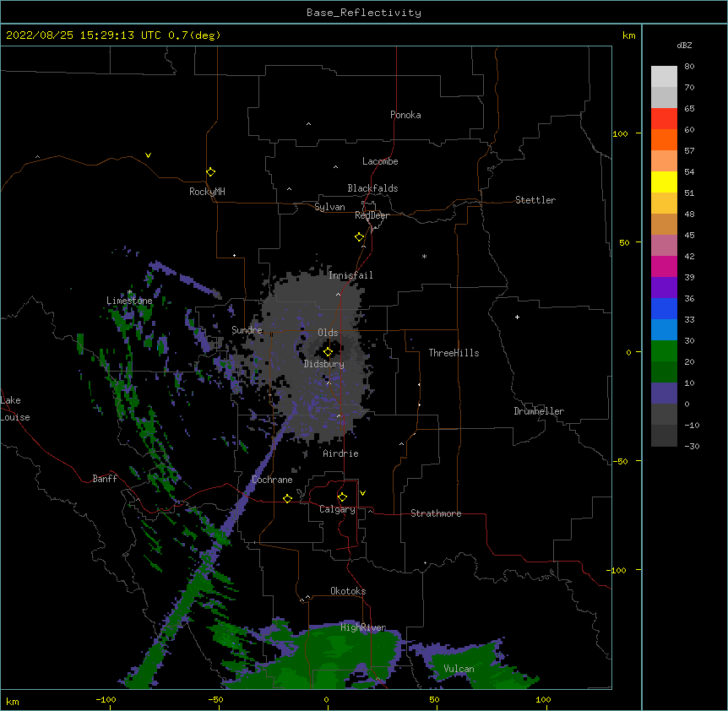Click the yellow marker south of Cochrane
Image resolution: width=728 pixels, height=711 pixels.
point(287,498)
